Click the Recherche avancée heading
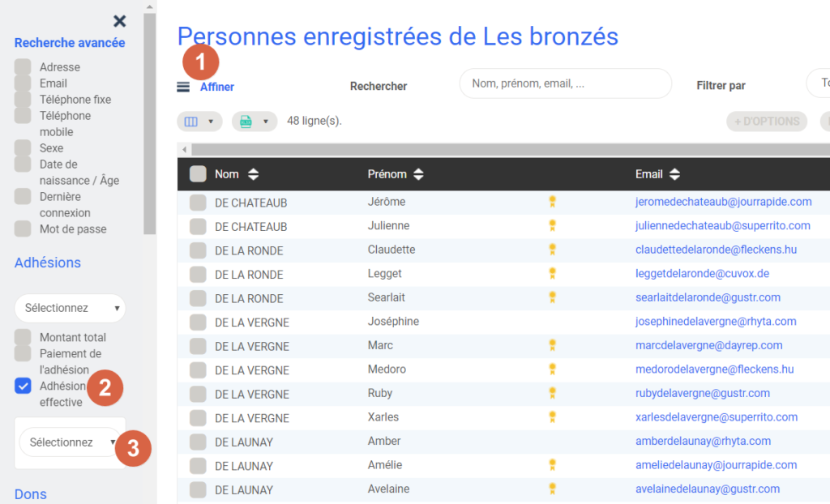This screenshot has width=830, height=504. pyautogui.click(x=70, y=43)
